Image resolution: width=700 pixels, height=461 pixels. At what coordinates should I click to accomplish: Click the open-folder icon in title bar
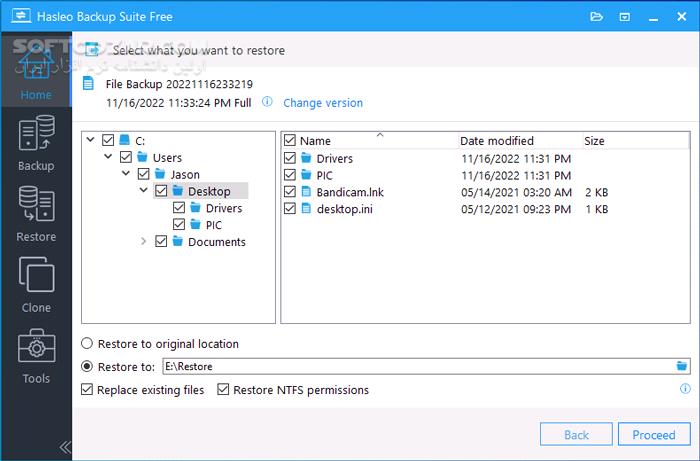(596, 17)
